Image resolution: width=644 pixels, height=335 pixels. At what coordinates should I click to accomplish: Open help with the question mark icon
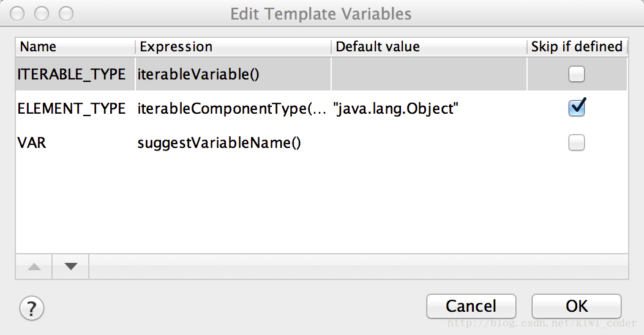32,308
